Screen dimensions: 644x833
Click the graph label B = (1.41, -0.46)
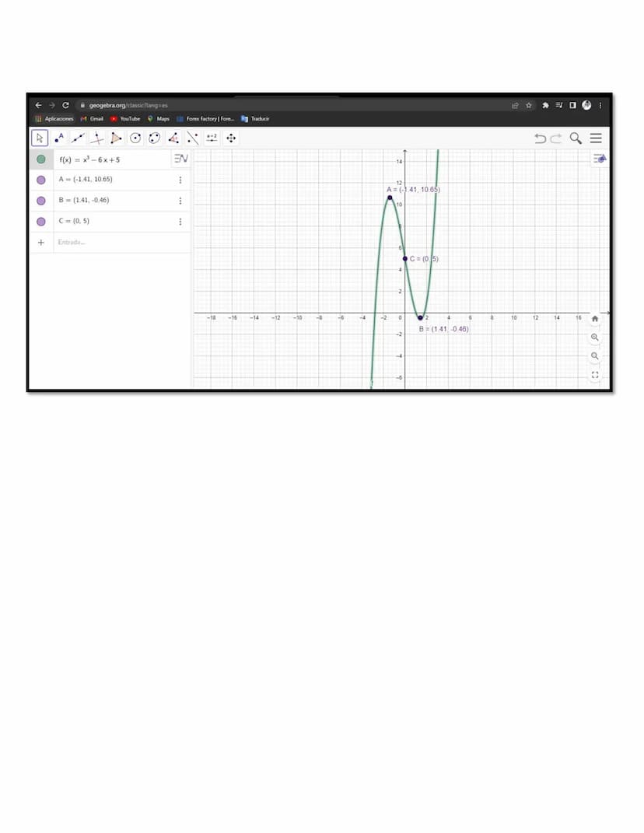click(443, 329)
